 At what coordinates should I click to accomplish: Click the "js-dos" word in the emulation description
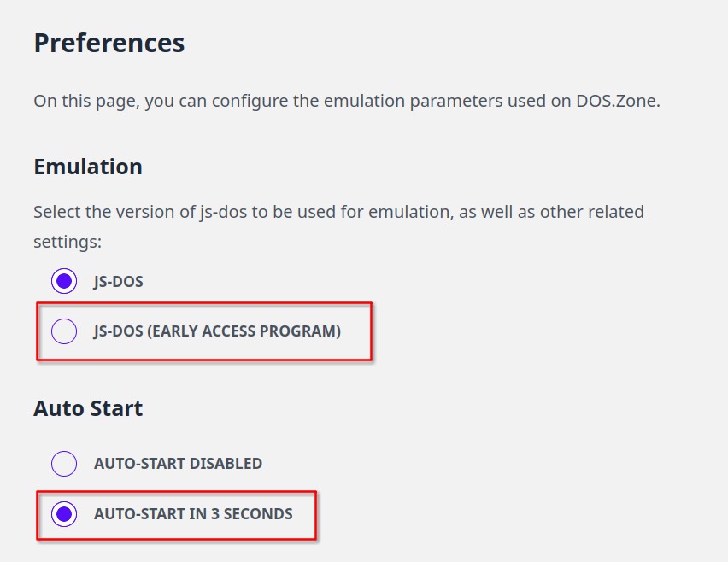pyautogui.click(x=223, y=212)
